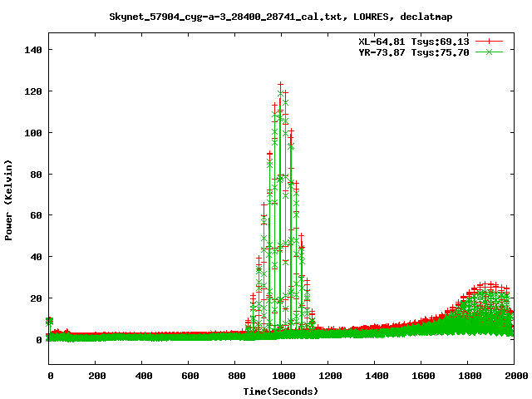Click the 600 tick on the time axis
532x399 pixels.
pos(189,376)
